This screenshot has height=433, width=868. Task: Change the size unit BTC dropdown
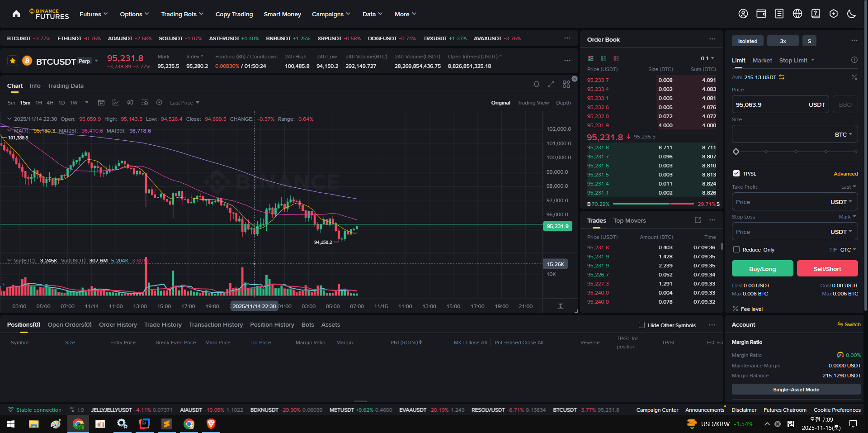pos(844,134)
